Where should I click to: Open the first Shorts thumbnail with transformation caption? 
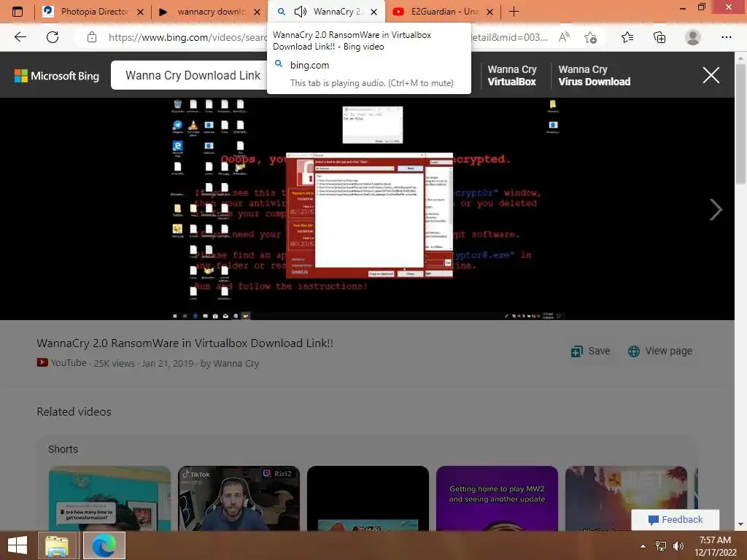coord(109,498)
